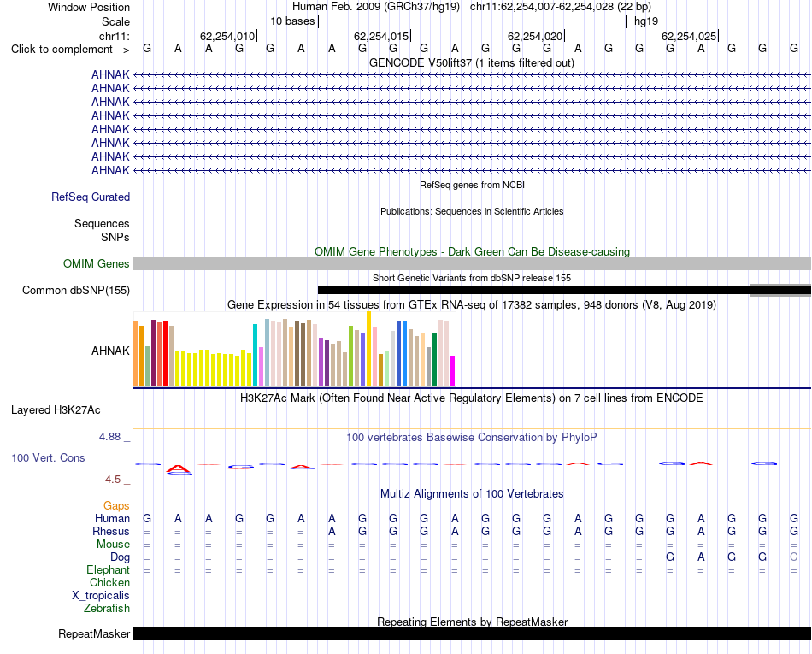Open the Layered H3K27Ac track label
The width and height of the screenshot is (812, 654).
coord(56,410)
